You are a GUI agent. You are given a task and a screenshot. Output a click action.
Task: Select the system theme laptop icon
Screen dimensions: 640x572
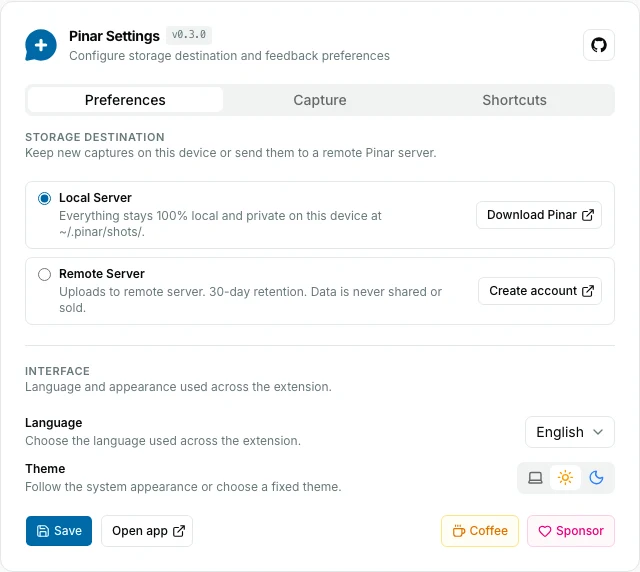pyautogui.click(x=535, y=478)
